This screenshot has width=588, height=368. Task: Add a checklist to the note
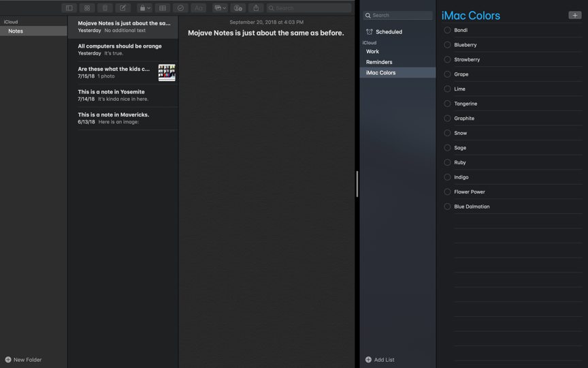click(180, 8)
